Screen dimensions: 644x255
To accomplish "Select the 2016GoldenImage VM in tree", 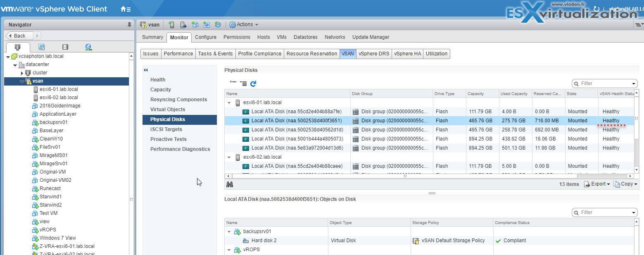I will point(60,106).
